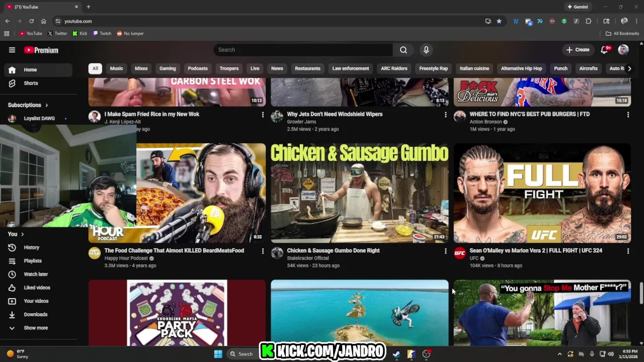The width and height of the screenshot is (644, 362).
Task: Open the Windows Start menu
Action: 218,354
